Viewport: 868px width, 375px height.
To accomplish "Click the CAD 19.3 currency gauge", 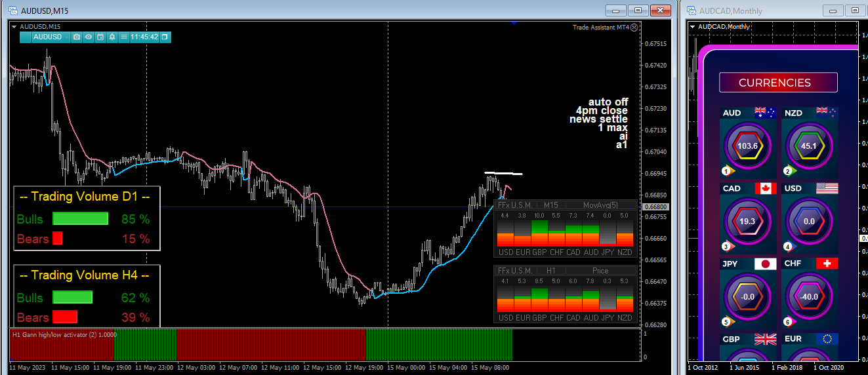I will pos(747,222).
